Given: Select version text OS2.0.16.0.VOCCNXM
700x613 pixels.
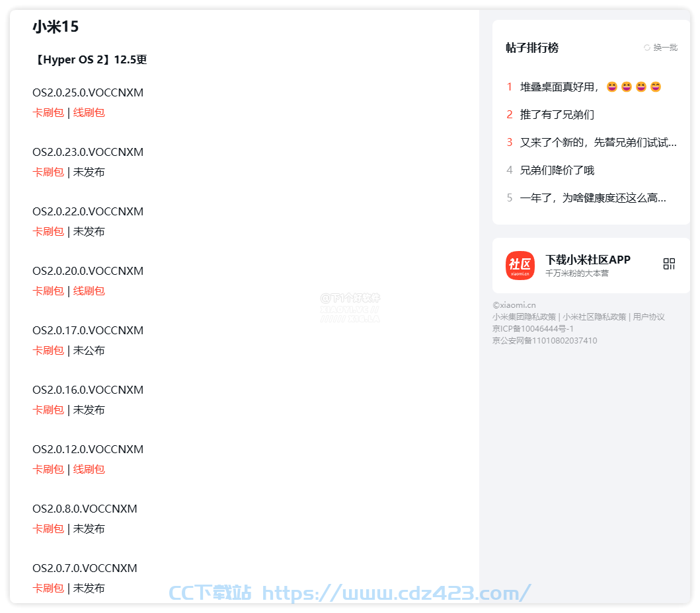Looking at the screenshot, I should point(88,390).
